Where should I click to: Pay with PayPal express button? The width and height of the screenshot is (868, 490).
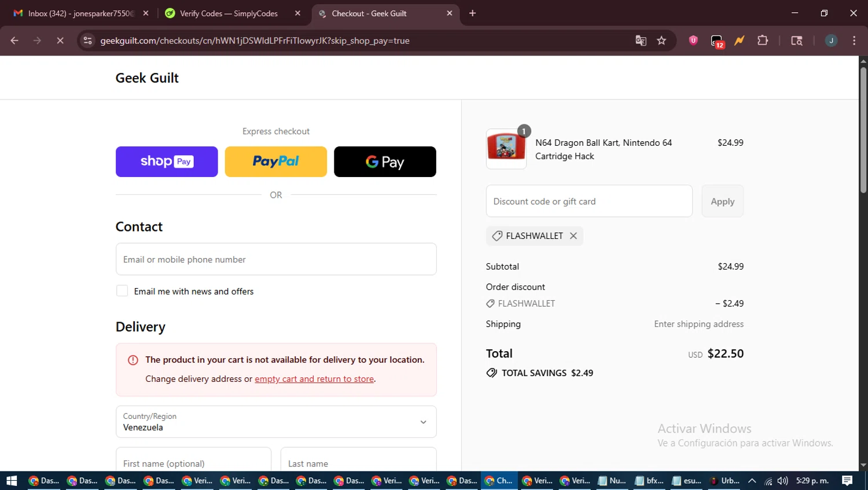click(276, 161)
